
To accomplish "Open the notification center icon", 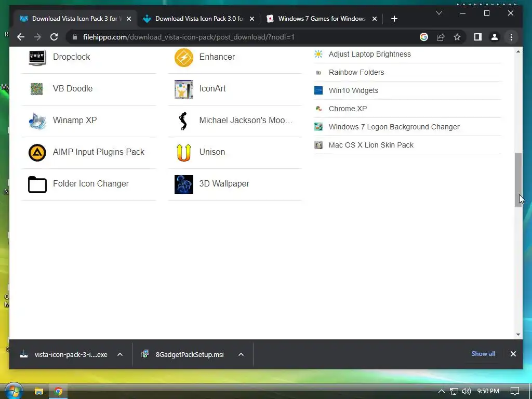I will pyautogui.click(x=515, y=391).
